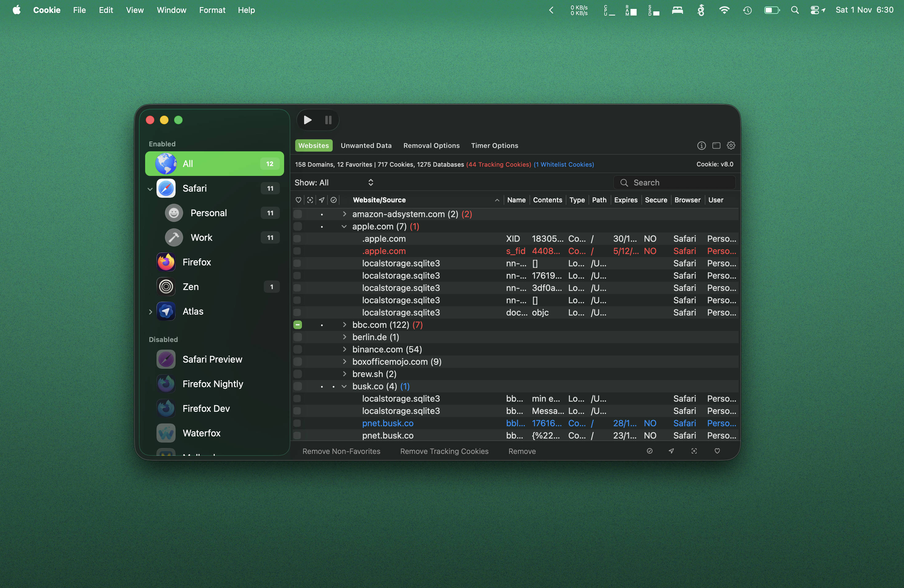Pause the timer with the pause button

pyautogui.click(x=329, y=120)
